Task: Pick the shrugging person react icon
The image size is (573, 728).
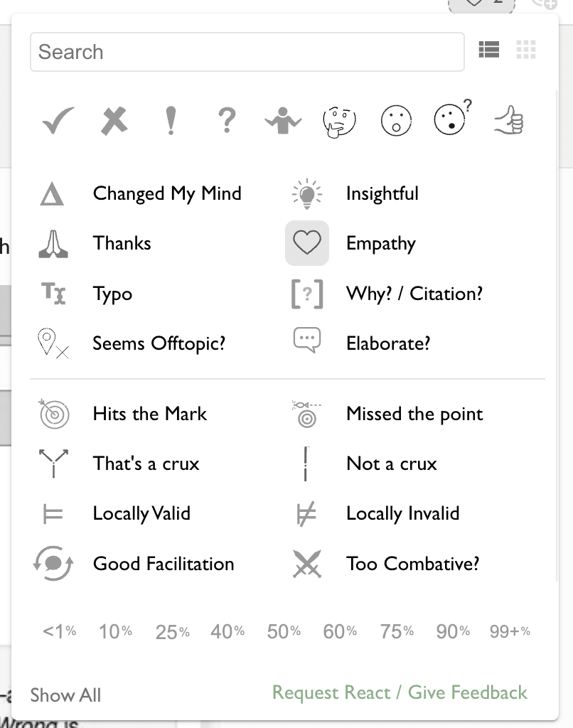Action: tap(283, 122)
